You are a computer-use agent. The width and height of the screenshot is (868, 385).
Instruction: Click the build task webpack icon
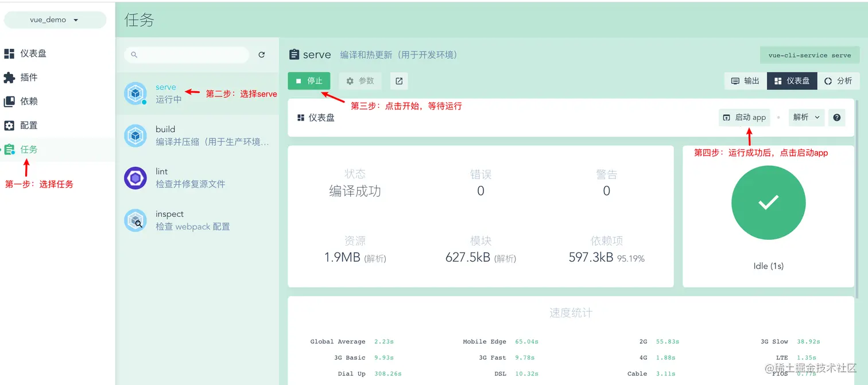coord(135,136)
